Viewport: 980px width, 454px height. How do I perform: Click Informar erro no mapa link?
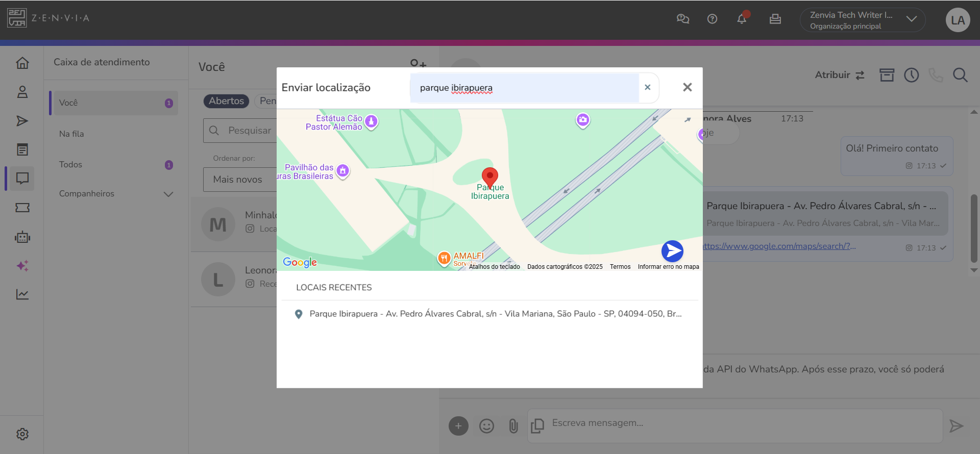coord(668,267)
